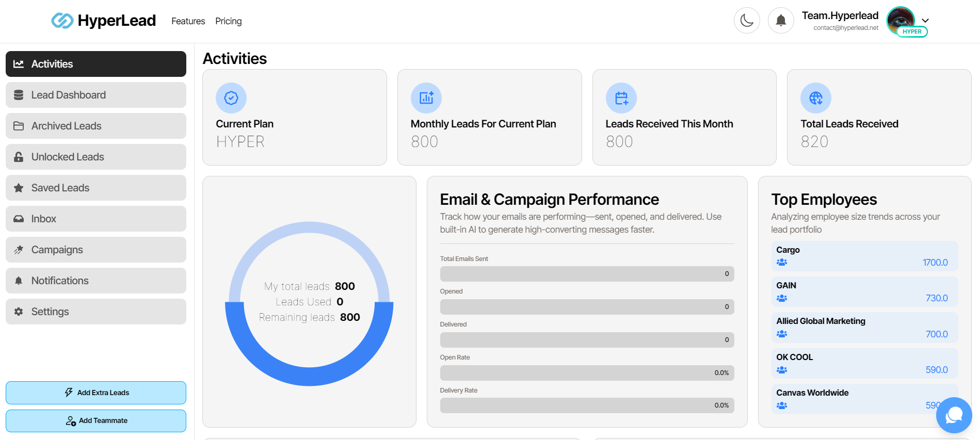The width and height of the screenshot is (980, 440).
Task: Click the Archived Leads folder icon
Action: tap(19, 126)
